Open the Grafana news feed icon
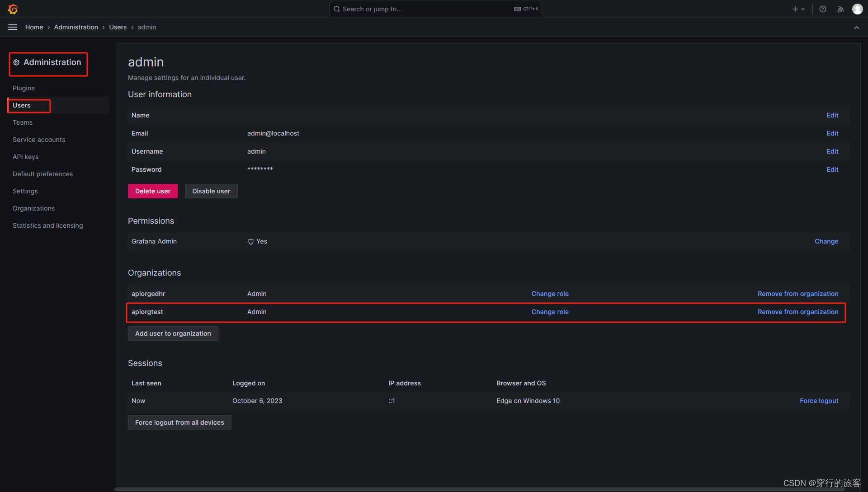This screenshot has height=492, width=868. [x=840, y=9]
